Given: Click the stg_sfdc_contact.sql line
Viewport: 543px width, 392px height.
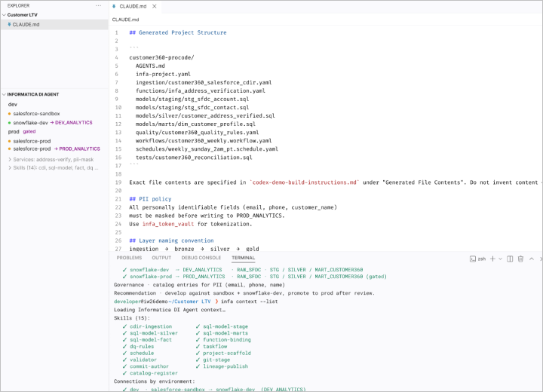Looking at the screenshot, I should 192,107.
